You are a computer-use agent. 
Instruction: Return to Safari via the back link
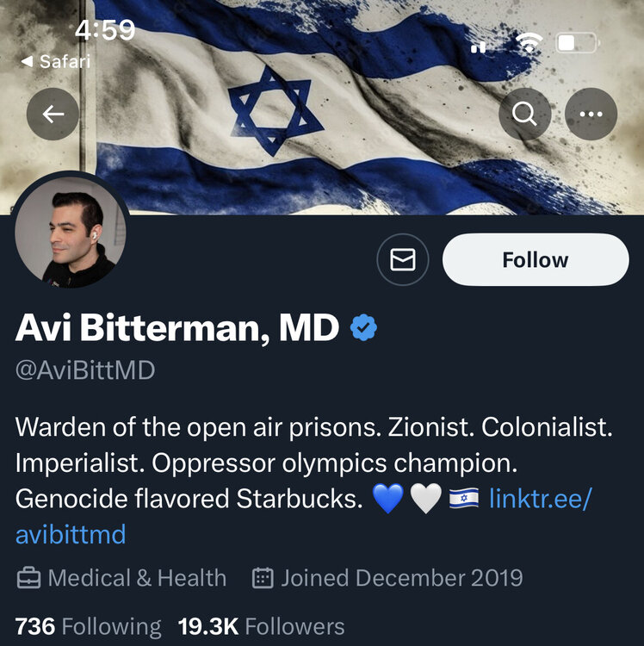55,61
